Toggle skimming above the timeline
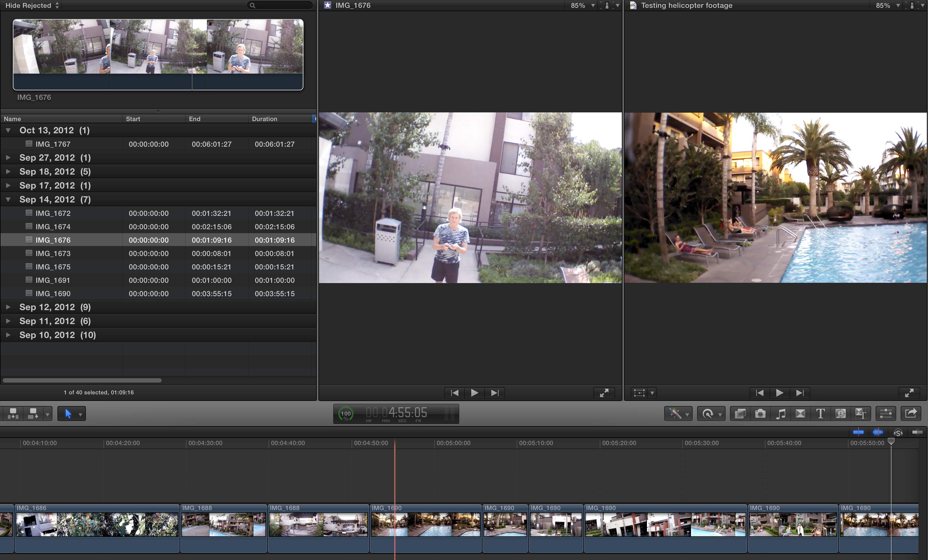The height and width of the screenshot is (560, 928). tap(859, 432)
